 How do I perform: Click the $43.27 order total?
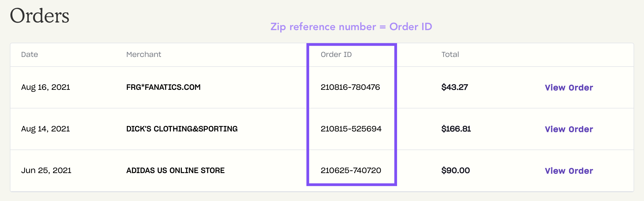(x=455, y=87)
